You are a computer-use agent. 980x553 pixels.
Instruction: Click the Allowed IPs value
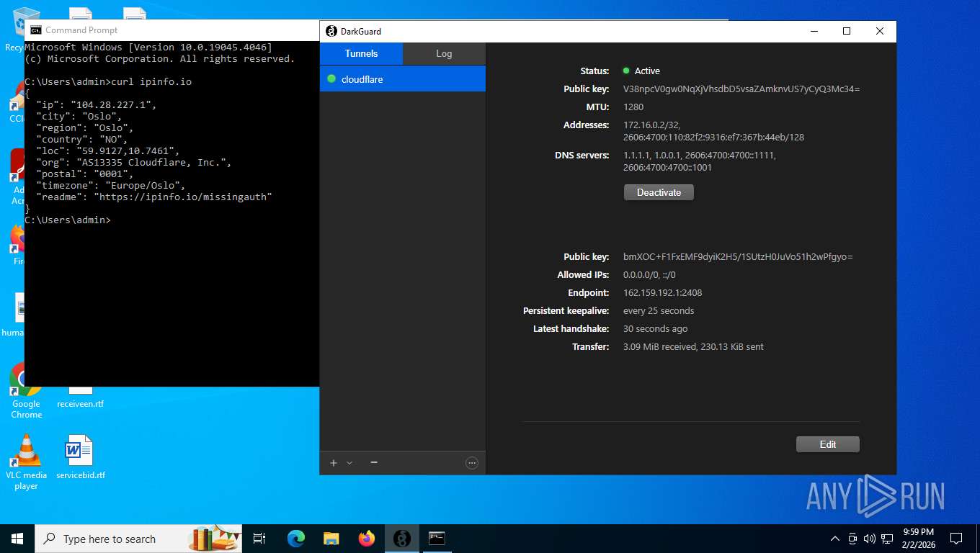pyautogui.click(x=649, y=274)
